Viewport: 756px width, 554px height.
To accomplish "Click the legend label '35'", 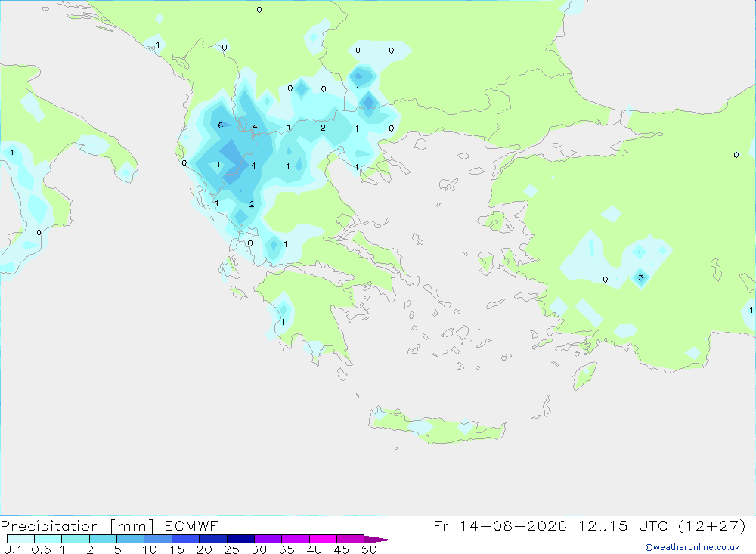I will 287,549.
